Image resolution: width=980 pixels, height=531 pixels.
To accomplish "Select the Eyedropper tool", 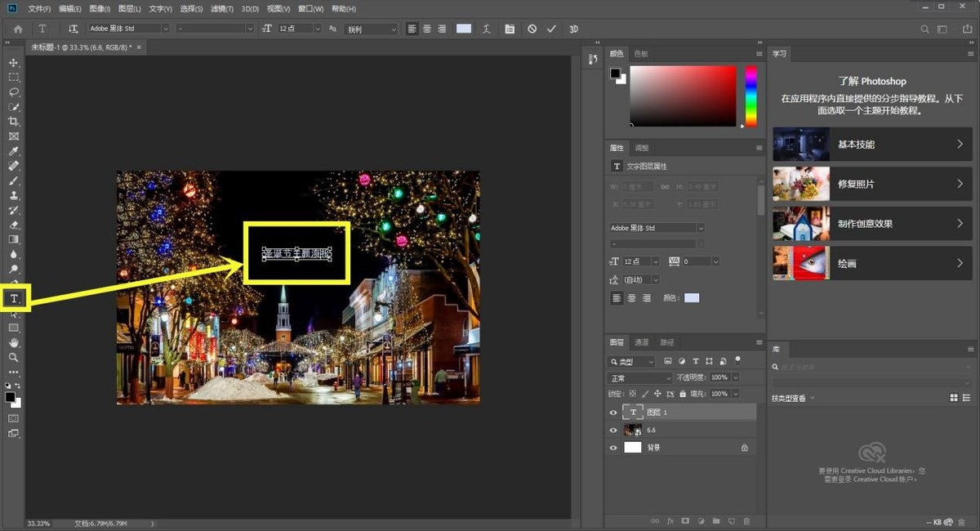I will 13,151.
